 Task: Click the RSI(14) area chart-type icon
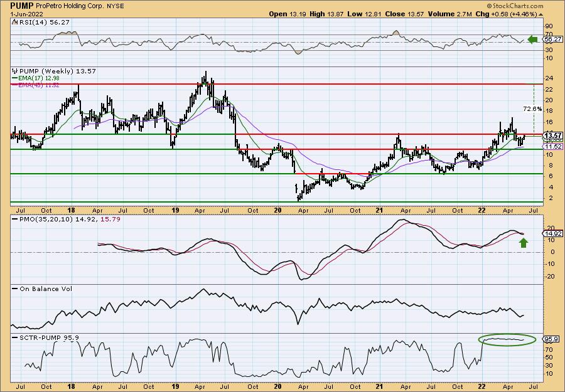click(x=15, y=22)
